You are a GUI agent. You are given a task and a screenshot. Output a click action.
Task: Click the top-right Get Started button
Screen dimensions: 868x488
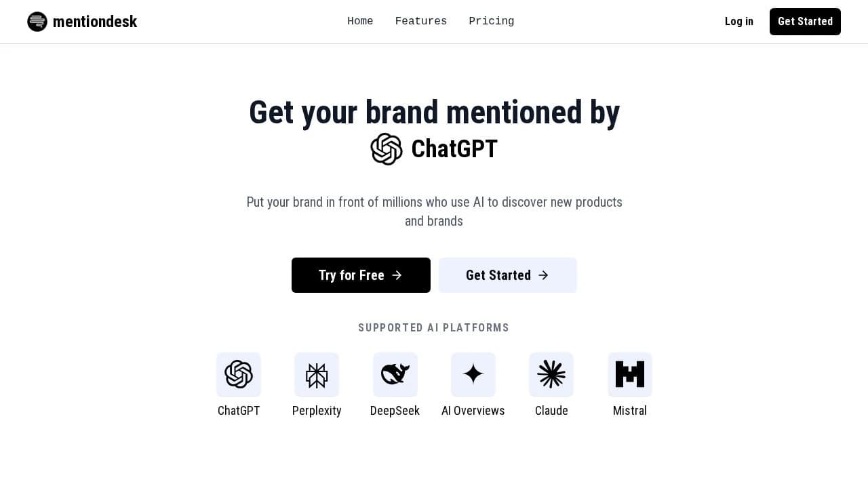click(805, 21)
